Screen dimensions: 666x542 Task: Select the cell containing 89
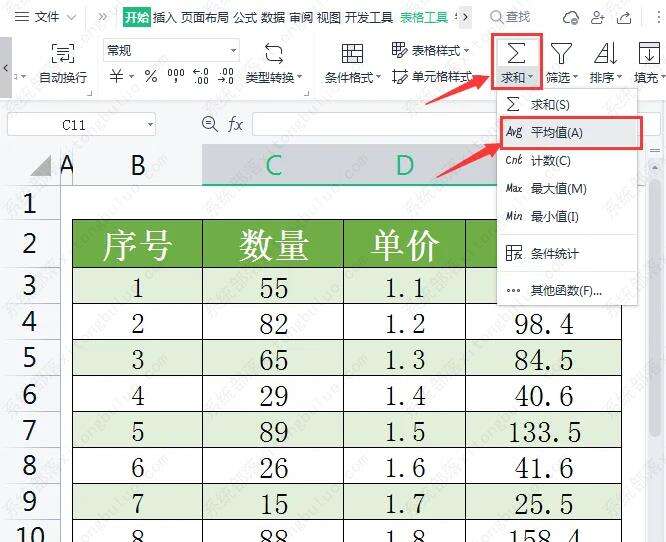273,430
